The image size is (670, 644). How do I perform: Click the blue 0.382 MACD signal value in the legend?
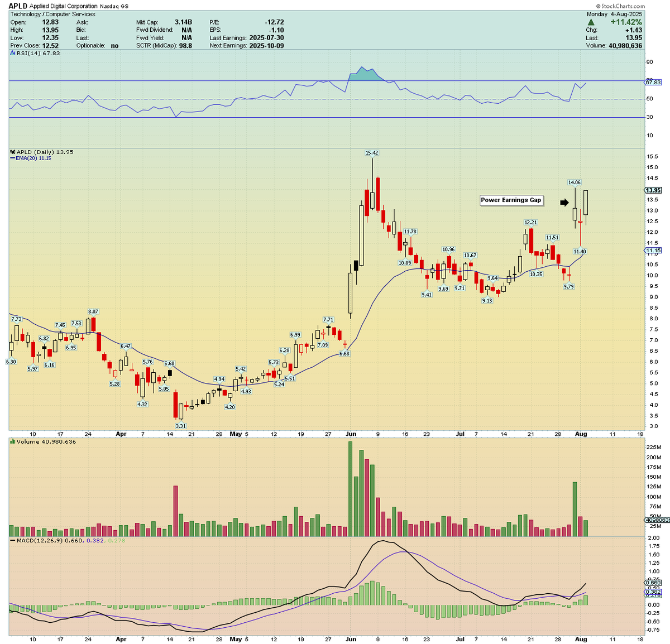[x=94, y=540]
